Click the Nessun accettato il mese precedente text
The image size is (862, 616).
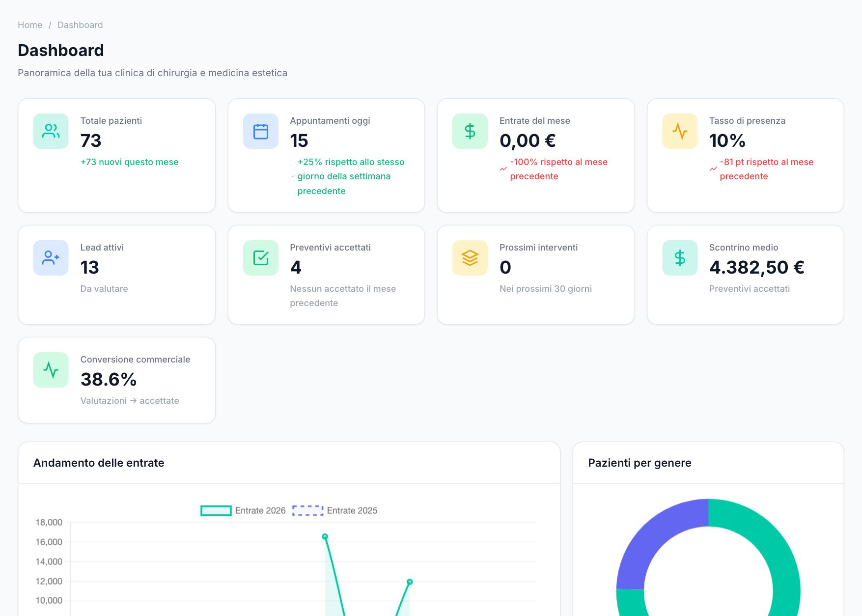tap(343, 296)
